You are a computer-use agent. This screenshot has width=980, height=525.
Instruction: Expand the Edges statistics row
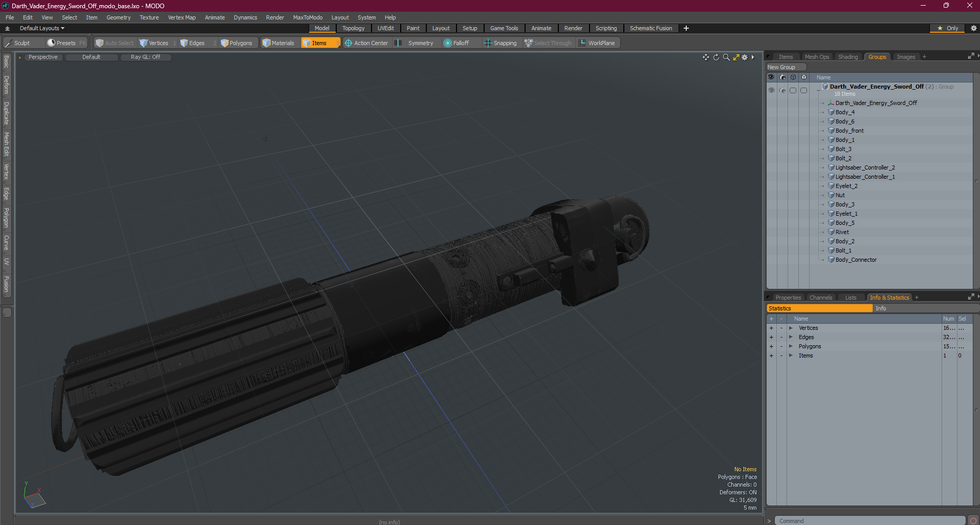[791, 337]
